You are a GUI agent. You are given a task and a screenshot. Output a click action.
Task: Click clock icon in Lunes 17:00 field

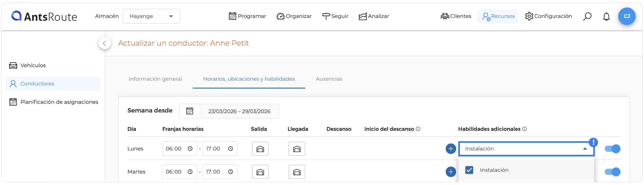tap(230, 149)
